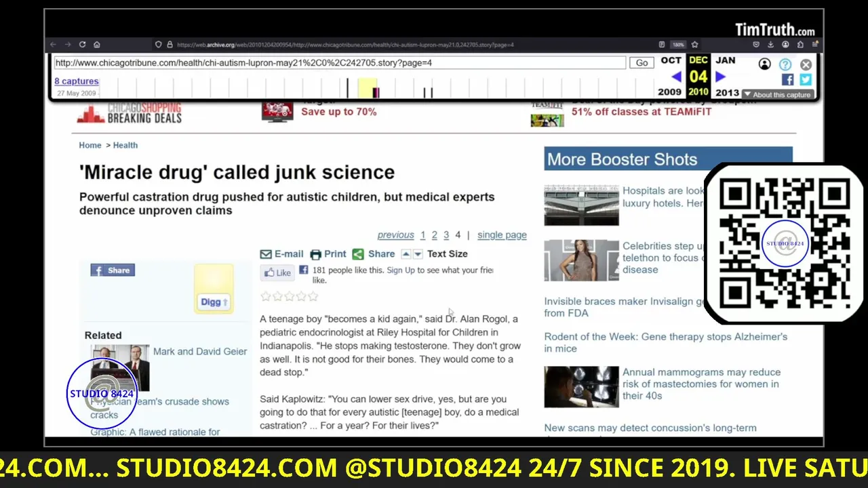Click the Print article link
This screenshot has width=868, height=488.
(328, 254)
